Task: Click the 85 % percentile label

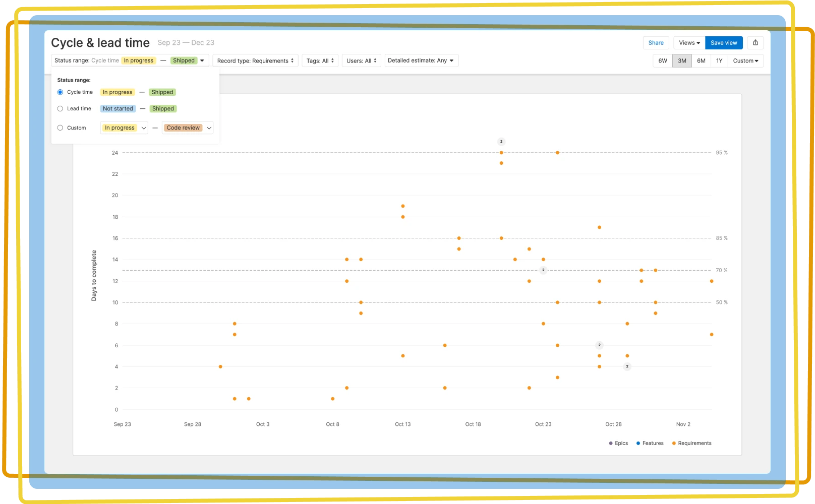Action: tap(722, 238)
